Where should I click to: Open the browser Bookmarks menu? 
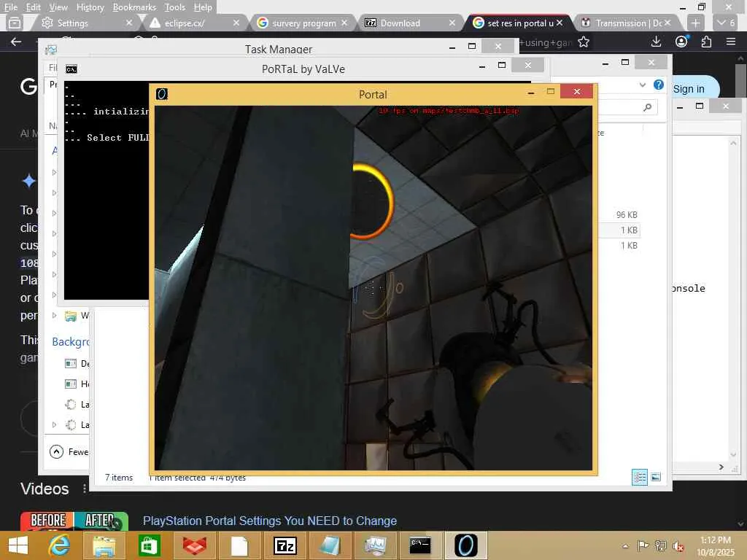click(x=134, y=7)
